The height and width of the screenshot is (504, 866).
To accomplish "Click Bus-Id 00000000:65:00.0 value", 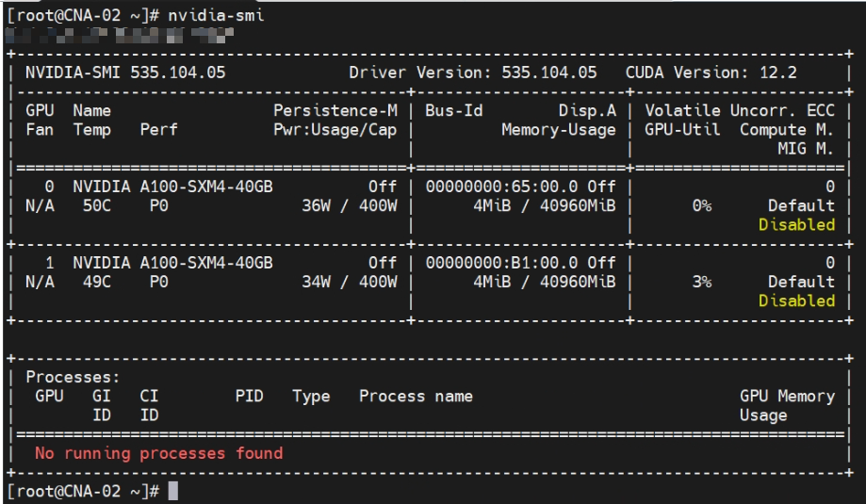I will pos(501,187).
